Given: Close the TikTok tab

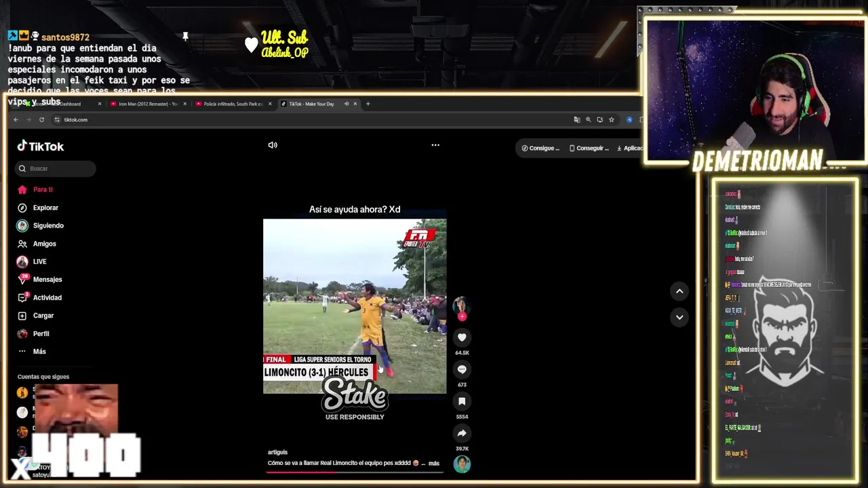Looking at the screenshot, I should click(355, 104).
